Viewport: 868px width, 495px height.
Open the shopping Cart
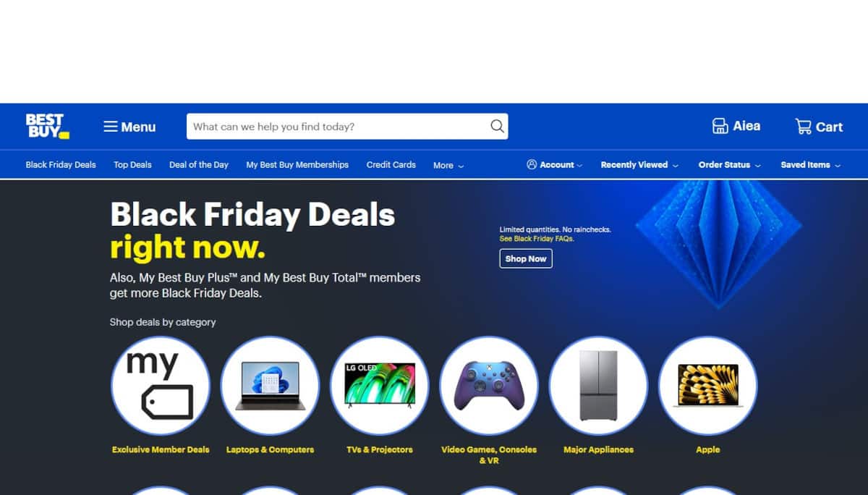(x=819, y=127)
